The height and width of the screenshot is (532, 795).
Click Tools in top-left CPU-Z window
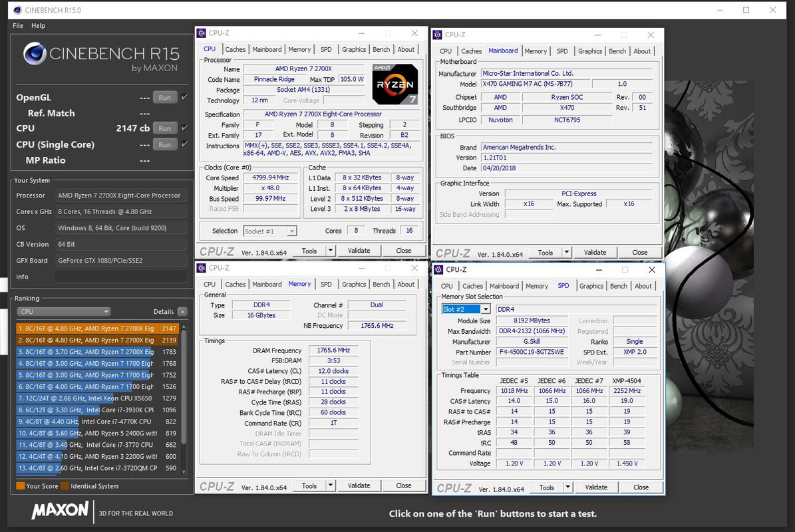(x=309, y=251)
